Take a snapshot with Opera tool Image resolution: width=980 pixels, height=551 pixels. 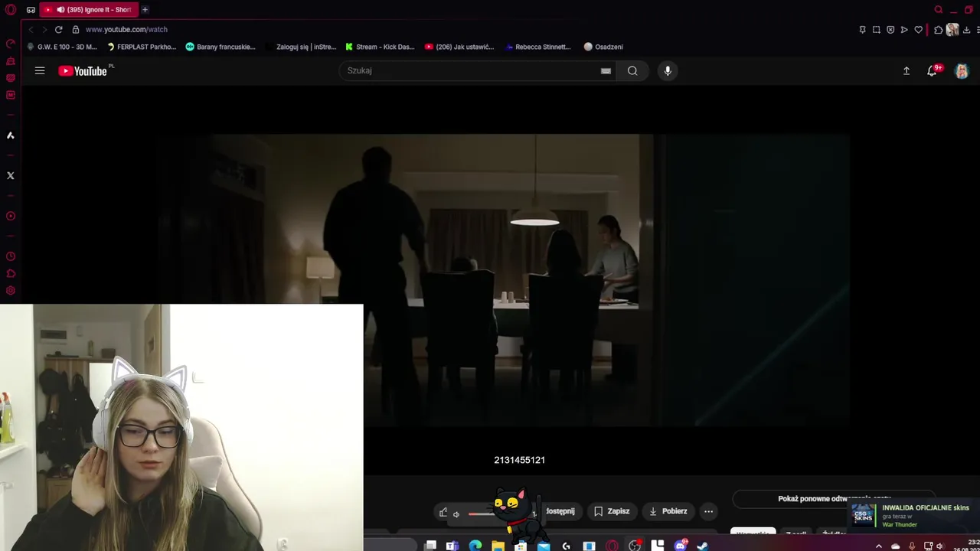tap(877, 30)
